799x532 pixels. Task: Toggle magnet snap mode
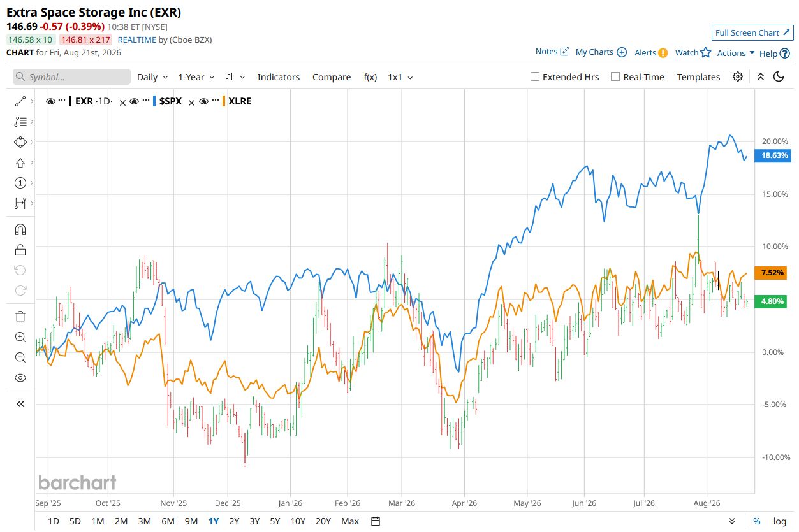click(x=20, y=229)
